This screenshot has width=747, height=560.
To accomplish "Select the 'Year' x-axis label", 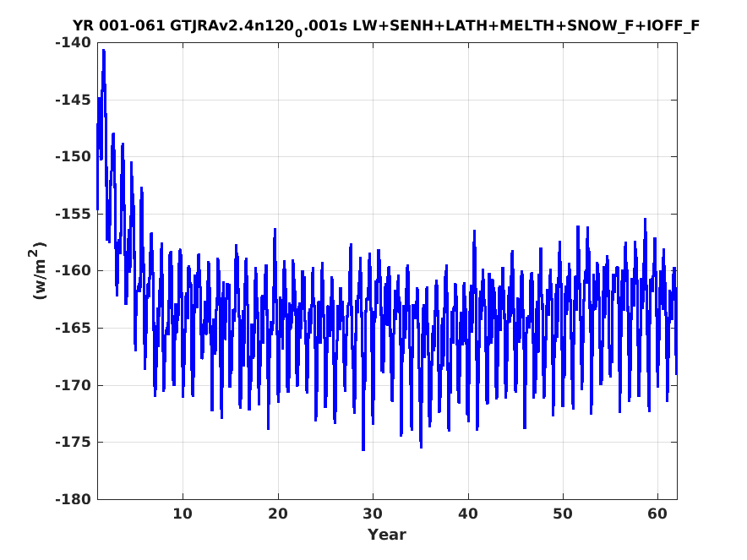I will point(386,535).
